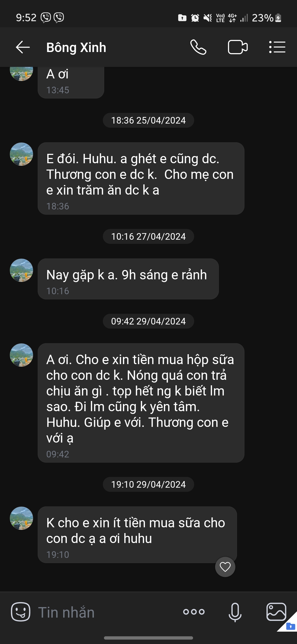Tap the back arrow icon
The image size is (297, 644).
tap(23, 47)
